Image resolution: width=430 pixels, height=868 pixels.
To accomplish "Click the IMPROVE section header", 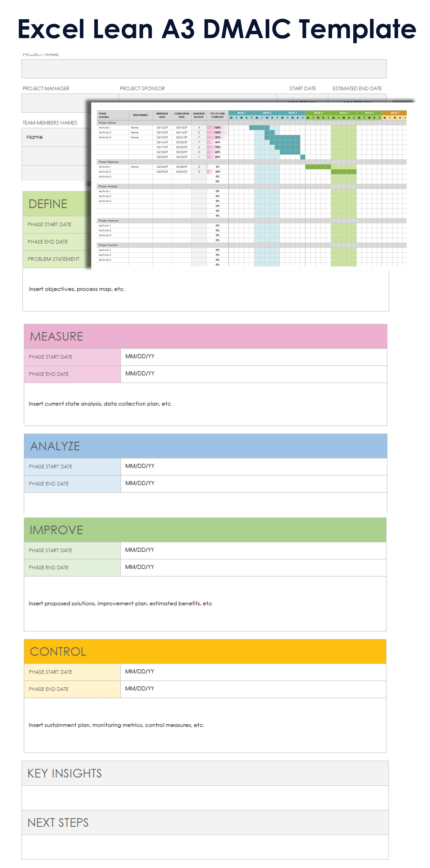I will (205, 530).
